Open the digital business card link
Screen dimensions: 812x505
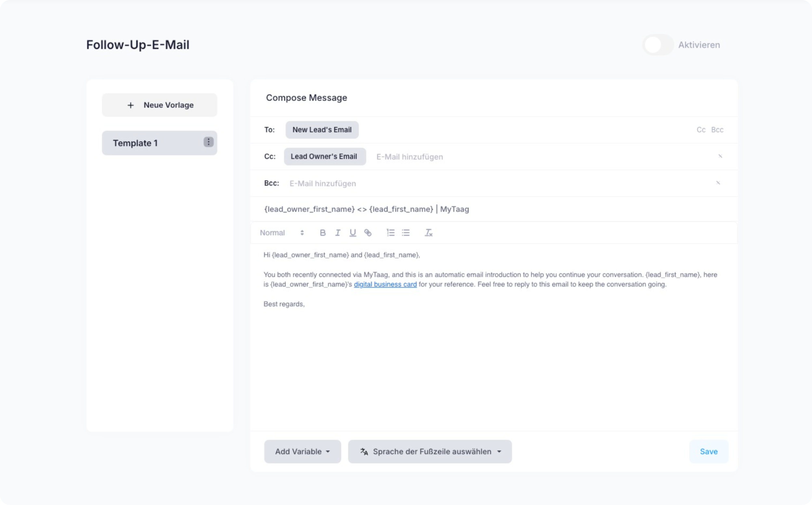click(385, 284)
